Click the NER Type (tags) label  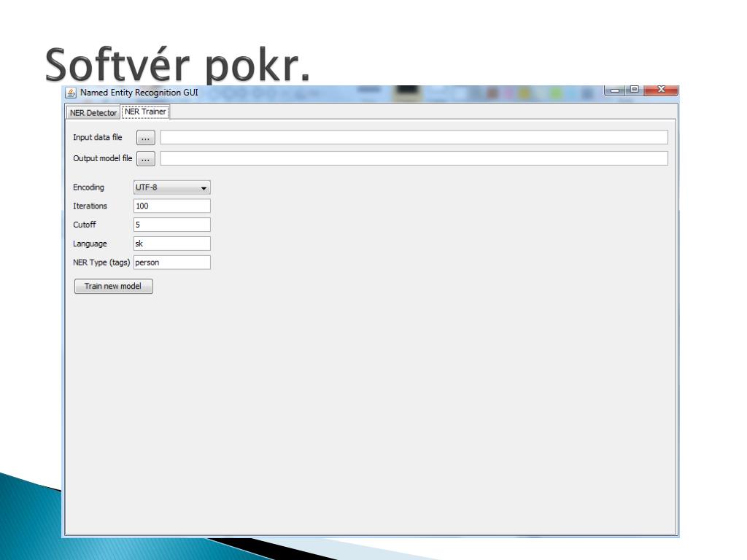coord(101,262)
